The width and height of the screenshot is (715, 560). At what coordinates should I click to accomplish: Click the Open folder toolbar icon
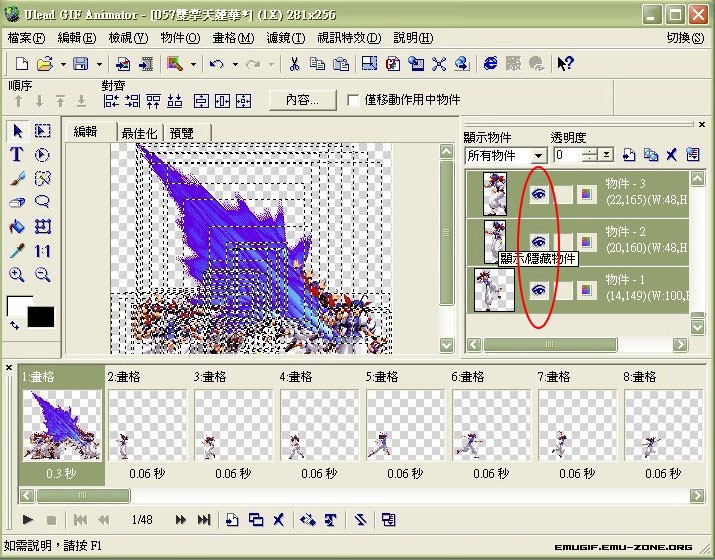45,64
